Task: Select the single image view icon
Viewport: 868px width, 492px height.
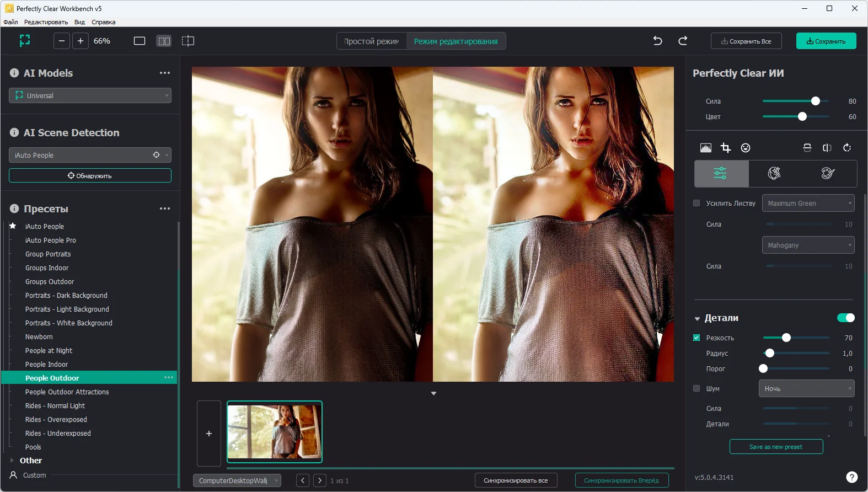Action: pyautogui.click(x=140, y=41)
